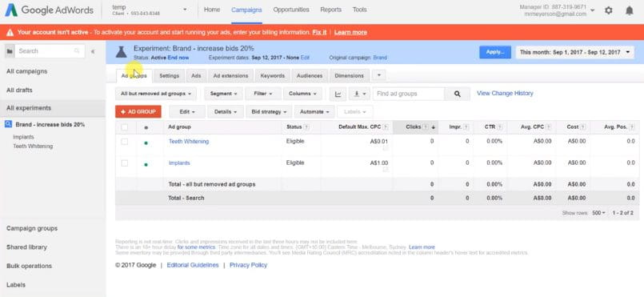Click the chart graph toggle icon

(338, 94)
